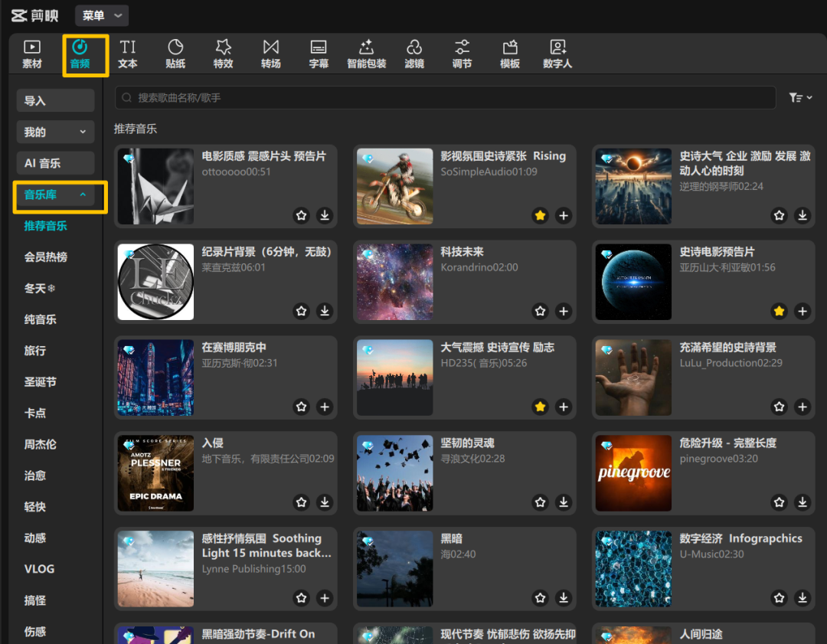Collapse the 音乐库 section
This screenshot has height=644, width=827.
(55, 195)
